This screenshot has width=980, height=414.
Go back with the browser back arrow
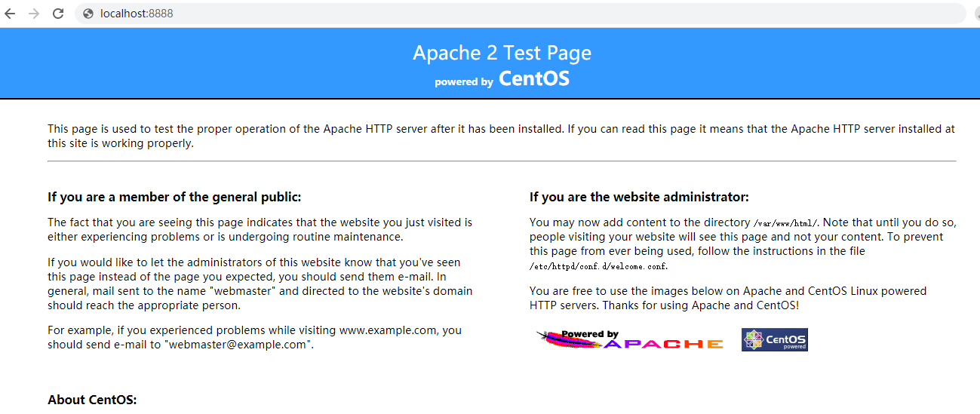[x=10, y=14]
